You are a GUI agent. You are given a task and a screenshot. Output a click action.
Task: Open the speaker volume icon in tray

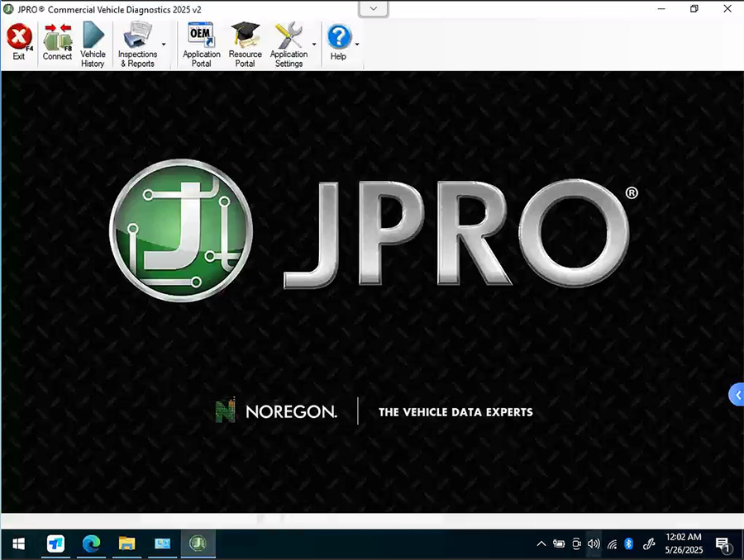594,543
